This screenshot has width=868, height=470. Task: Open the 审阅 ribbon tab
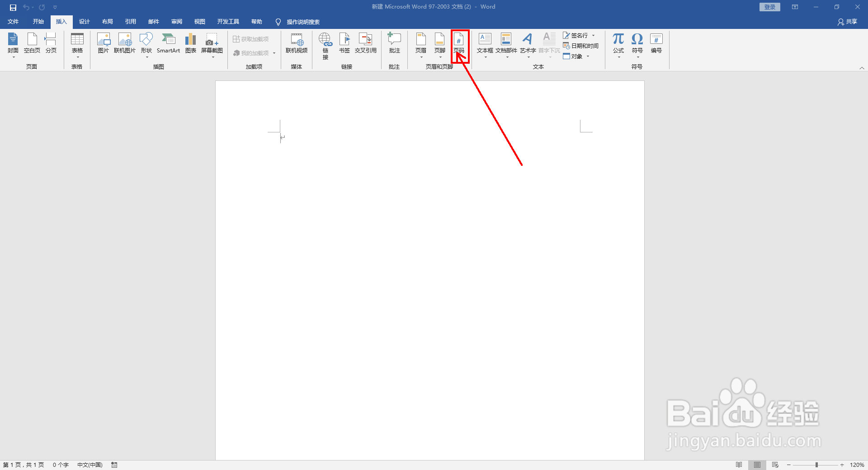176,21
